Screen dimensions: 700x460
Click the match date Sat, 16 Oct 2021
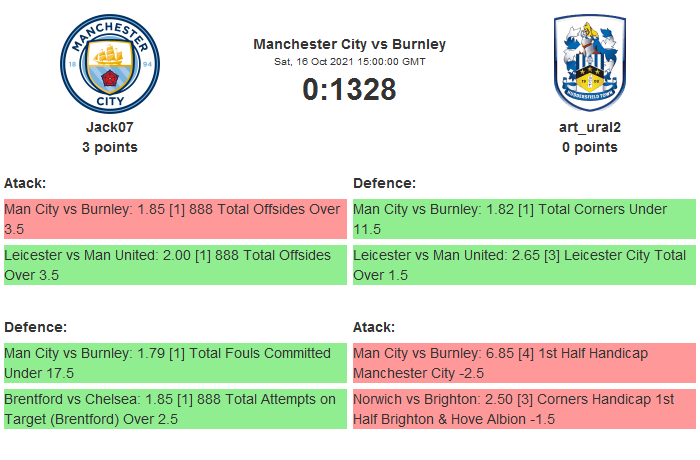pos(349,62)
